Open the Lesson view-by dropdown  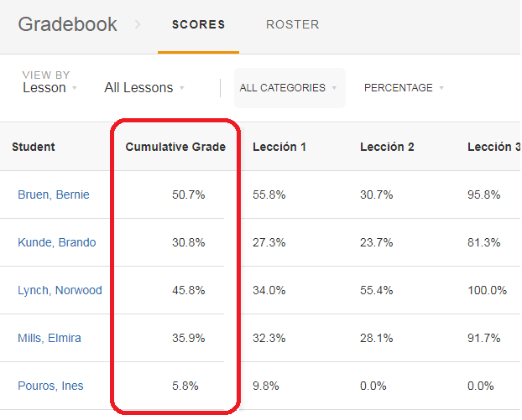[50, 88]
